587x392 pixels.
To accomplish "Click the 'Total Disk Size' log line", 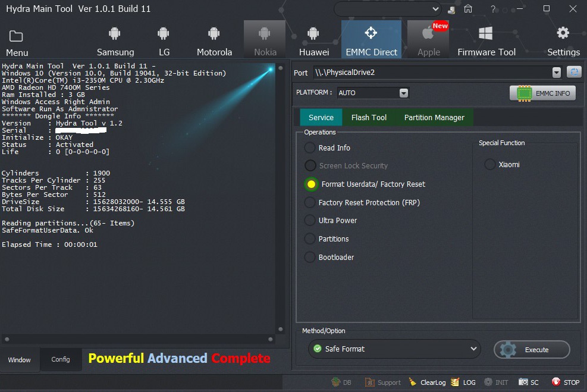I will pos(93,209).
